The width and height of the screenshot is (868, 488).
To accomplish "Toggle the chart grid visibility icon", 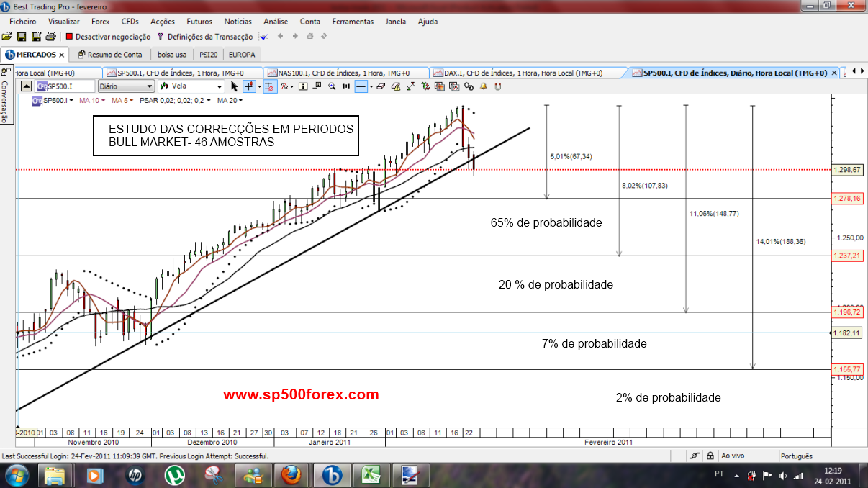I will (x=270, y=86).
